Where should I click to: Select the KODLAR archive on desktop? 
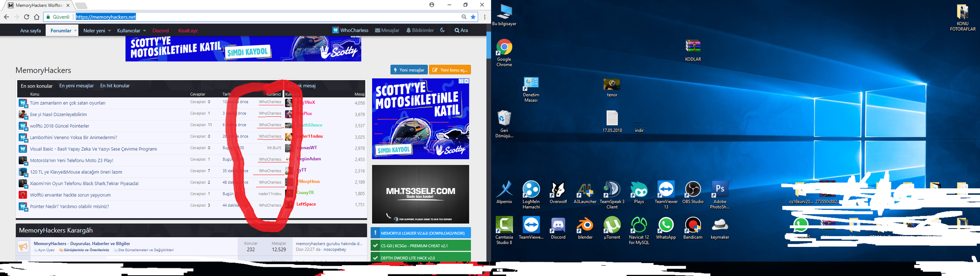693,50
